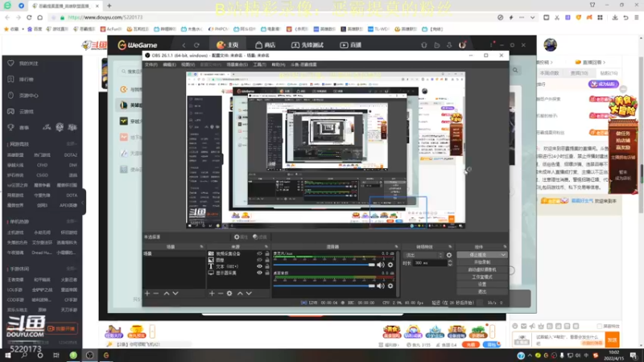Start OBS virtual camera
This screenshot has width=644, height=362.
(x=481, y=269)
